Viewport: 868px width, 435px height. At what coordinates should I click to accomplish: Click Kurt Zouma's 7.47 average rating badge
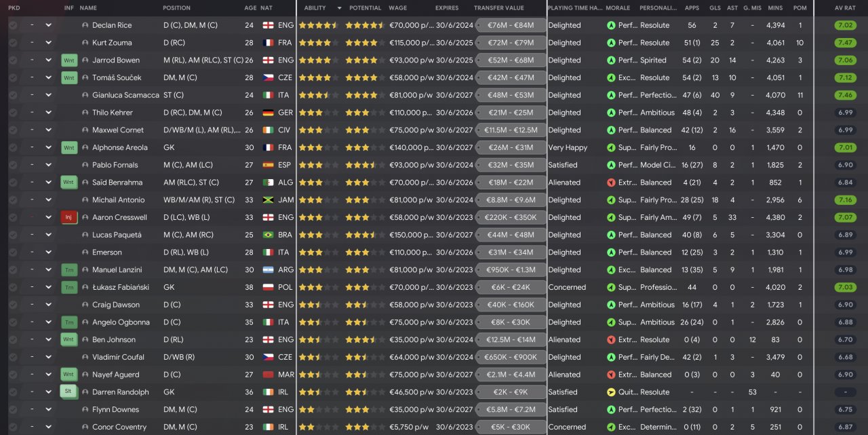845,43
